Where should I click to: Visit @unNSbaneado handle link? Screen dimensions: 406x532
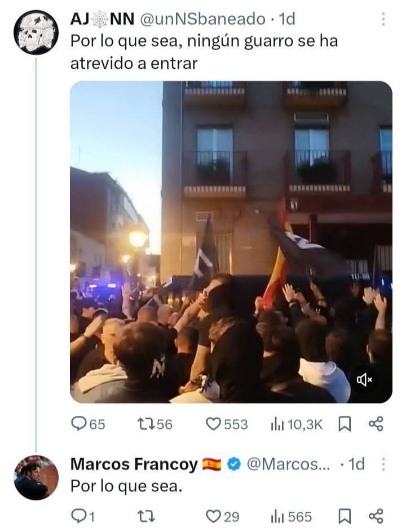tap(202, 19)
